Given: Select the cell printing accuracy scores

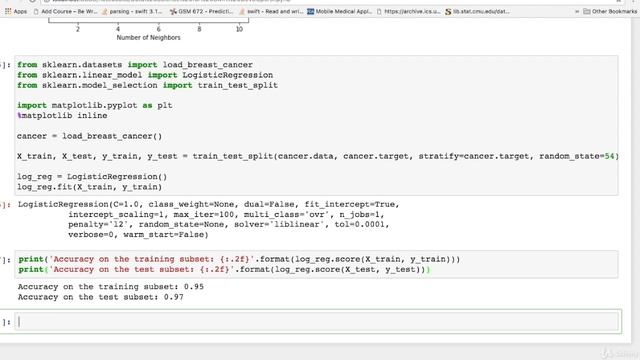Looking at the screenshot, I should 316,264.
